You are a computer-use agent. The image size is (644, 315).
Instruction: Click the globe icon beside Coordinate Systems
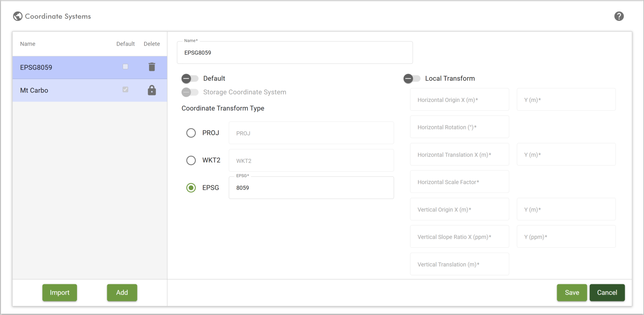coord(17,17)
